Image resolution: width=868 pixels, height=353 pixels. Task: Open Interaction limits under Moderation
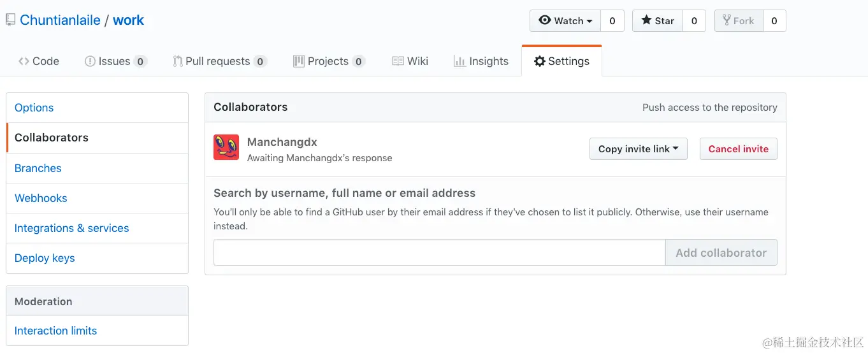(x=55, y=331)
